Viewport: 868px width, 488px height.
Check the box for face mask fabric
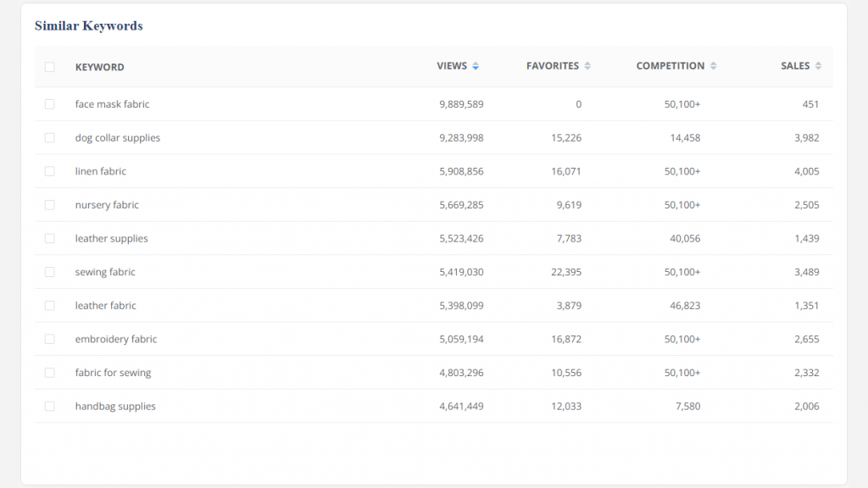click(x=50, y=104)
